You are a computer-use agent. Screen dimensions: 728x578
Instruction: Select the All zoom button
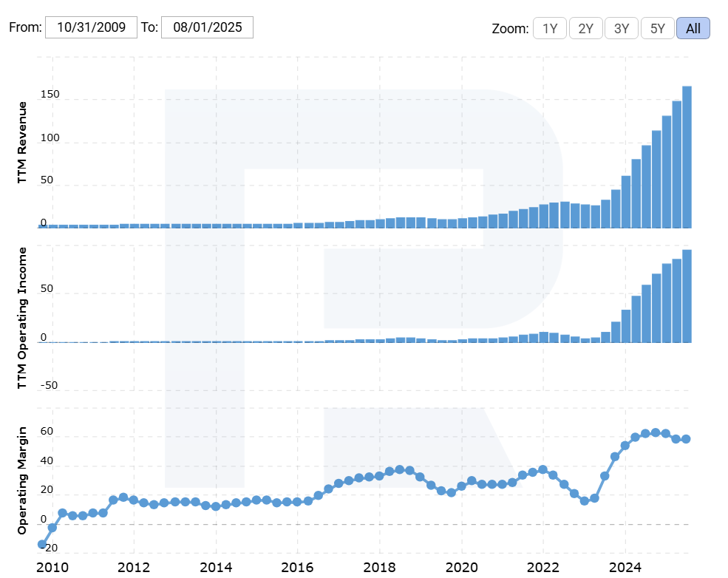693,29
